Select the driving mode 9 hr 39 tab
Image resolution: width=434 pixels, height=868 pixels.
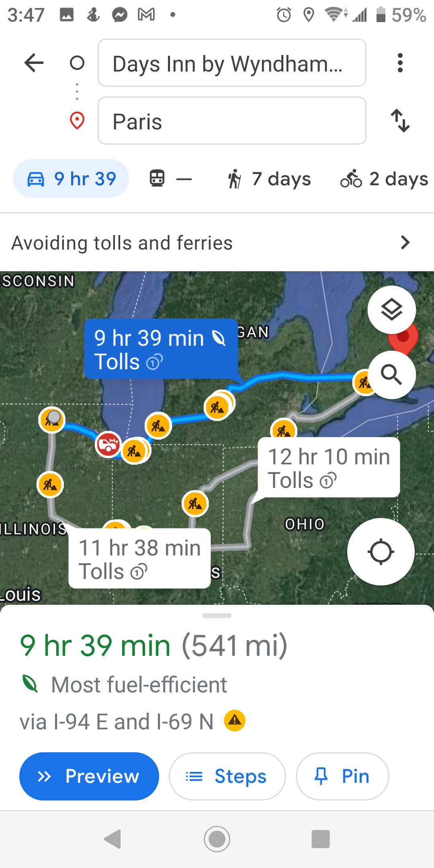pos(71,179)
